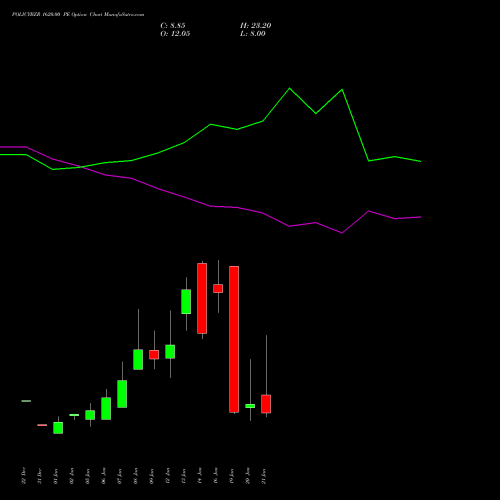Click the "31 Dec" date axis label

[39, 476]
